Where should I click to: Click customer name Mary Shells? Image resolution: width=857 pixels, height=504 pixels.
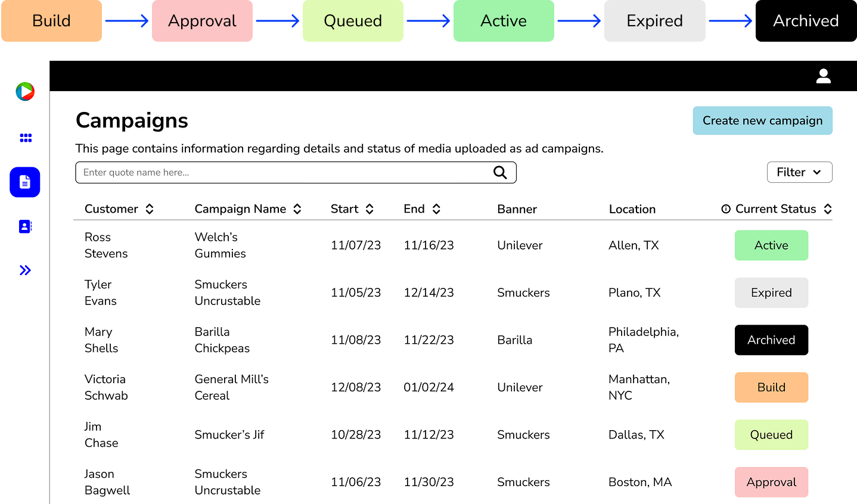point(101,340)
